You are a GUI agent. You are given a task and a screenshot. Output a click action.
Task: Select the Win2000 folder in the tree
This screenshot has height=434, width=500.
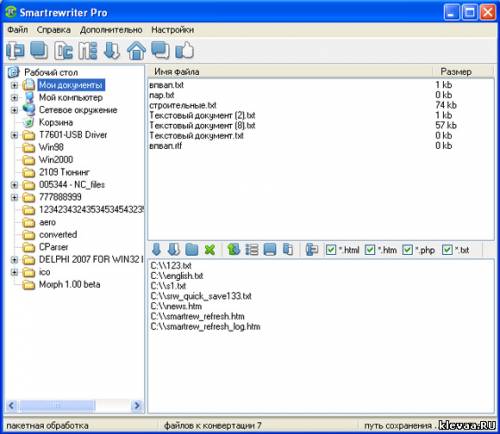(x=56, y=160)
